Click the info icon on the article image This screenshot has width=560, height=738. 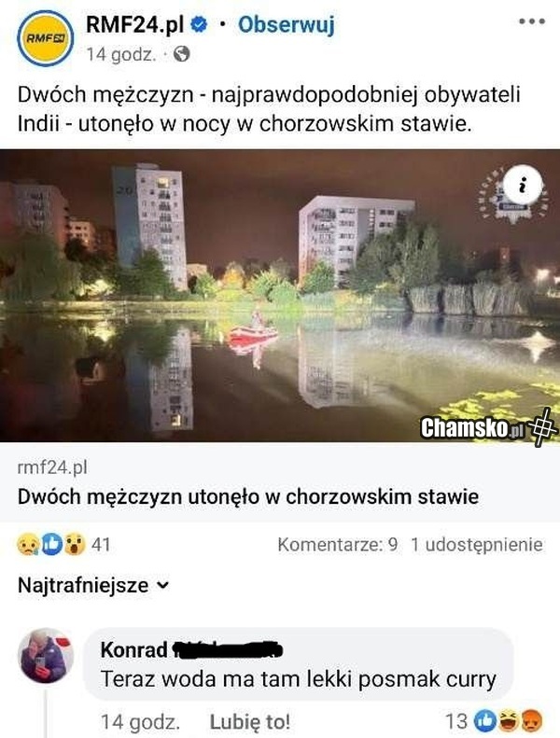[523, 185]
